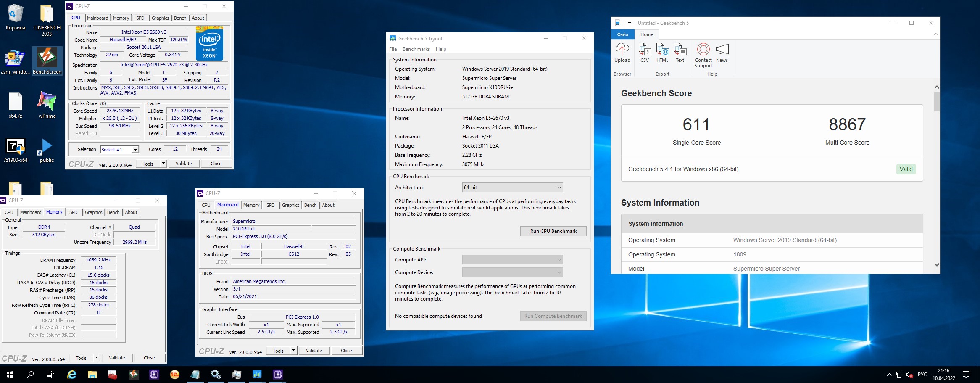Click Validate in the Mainboard CPU-Z window
The width and height of the screenshot is (980, 383).
pyautogui.click(x=314, y=351)
